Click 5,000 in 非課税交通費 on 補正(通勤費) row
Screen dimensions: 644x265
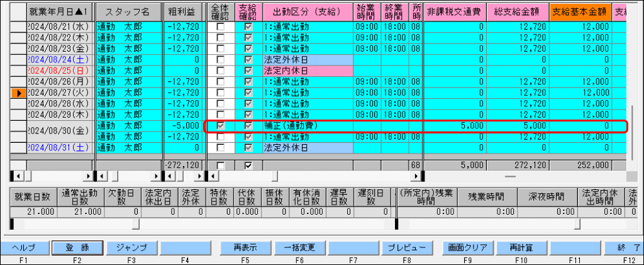pos(455,126)
